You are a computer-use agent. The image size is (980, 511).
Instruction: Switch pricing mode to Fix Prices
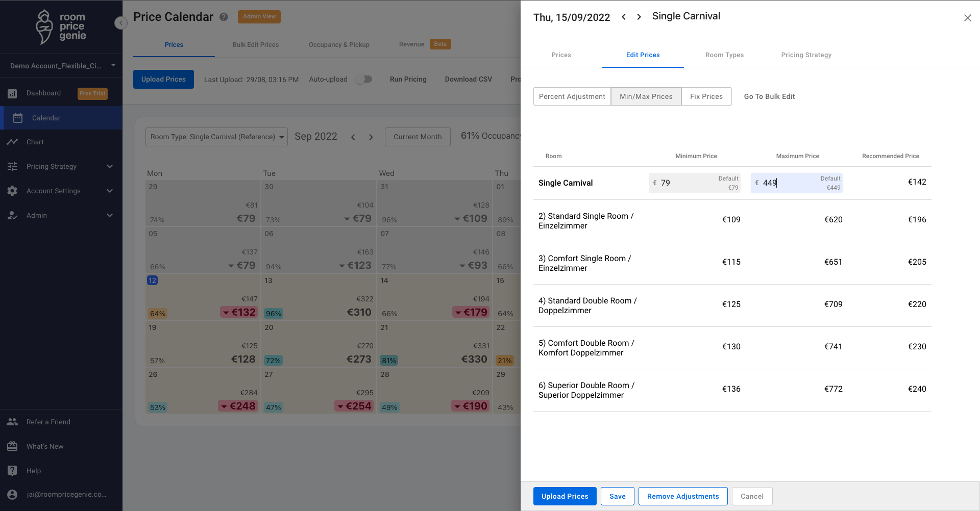point(706,96)
